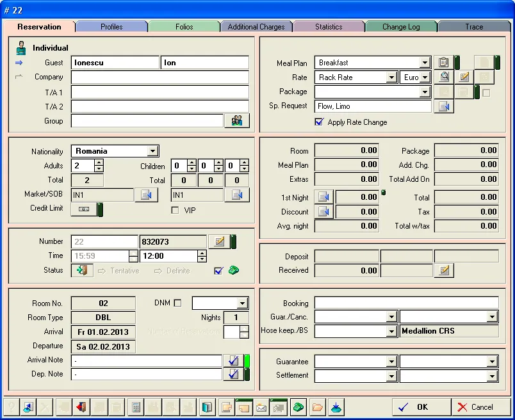515x420 pixels.
Task: Expand the first Settlement dropdown
Action: coord(391,376)
